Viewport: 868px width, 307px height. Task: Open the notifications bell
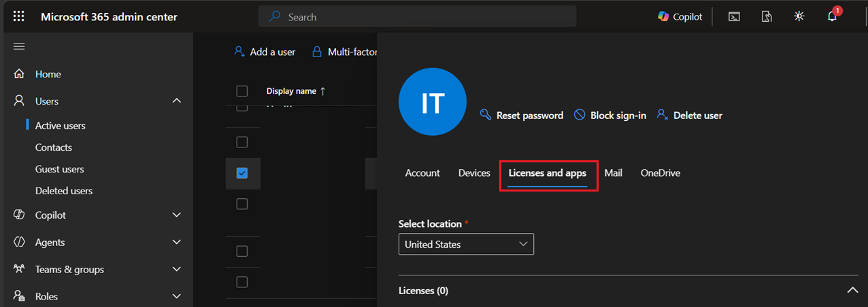point(832,16)
